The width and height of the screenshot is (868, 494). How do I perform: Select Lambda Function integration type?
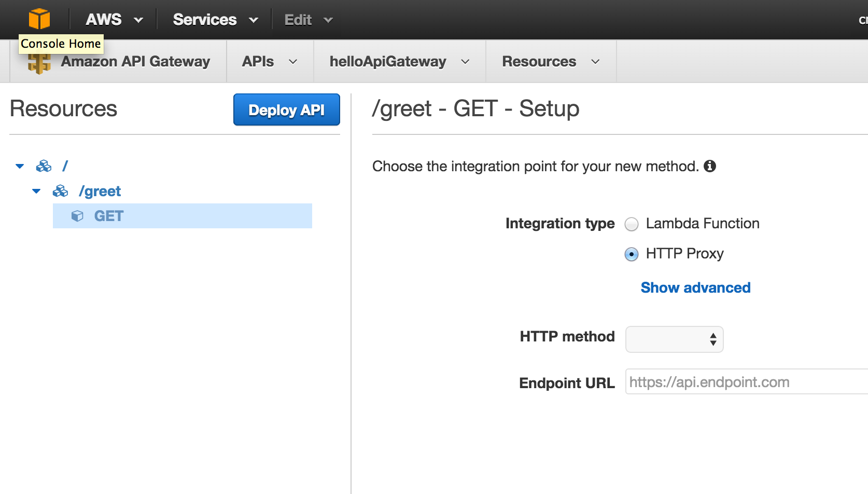[x=632, y=224]
